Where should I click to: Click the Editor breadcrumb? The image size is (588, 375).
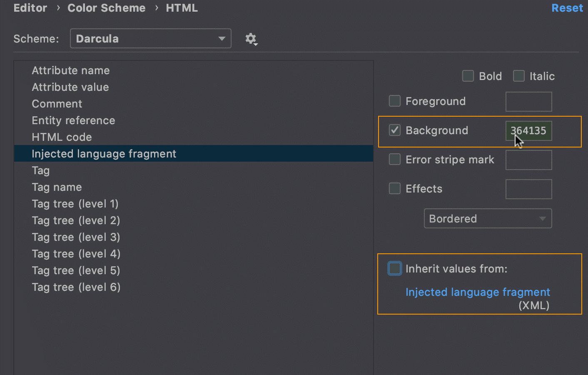[x=30, y=7]
